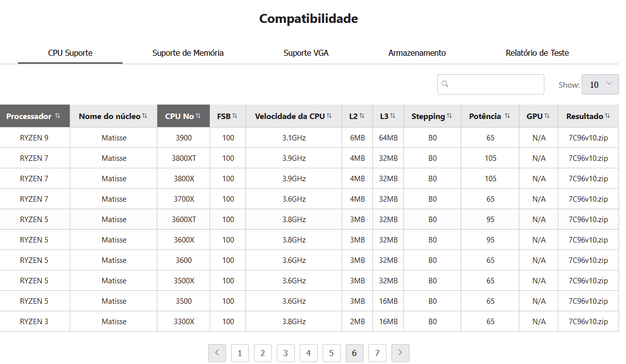Viewport: 626px width, 364px height.
Task: Download 7C96v10.zip for 3900 row
Action: point(588,138)
